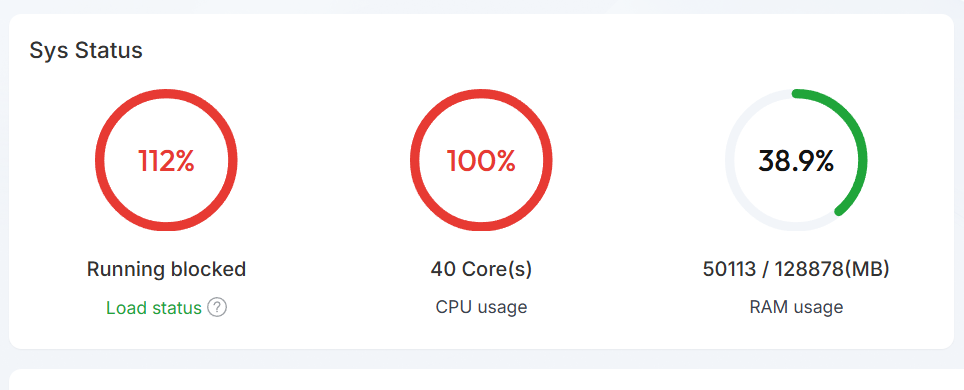Click the red 112% load gauge ring
The image size is (964, 390).
click(x=166, y=94)
